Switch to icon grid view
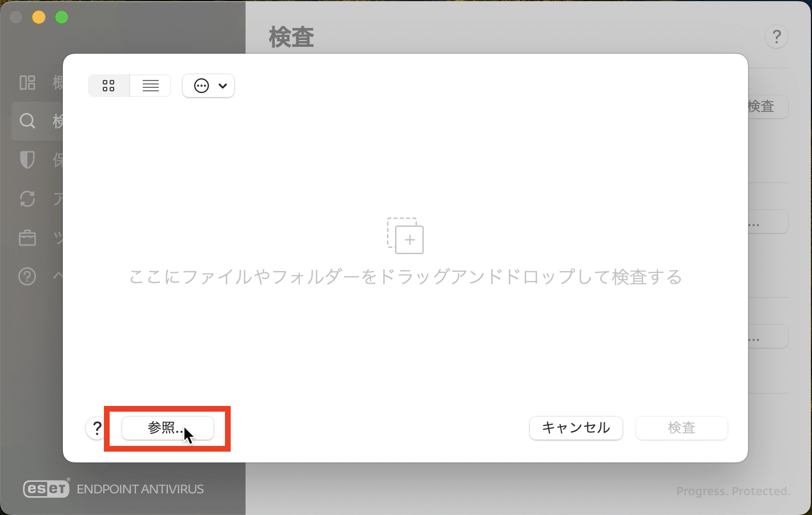The width and height of the screenshot is (812, 515). tap(108, 86)
